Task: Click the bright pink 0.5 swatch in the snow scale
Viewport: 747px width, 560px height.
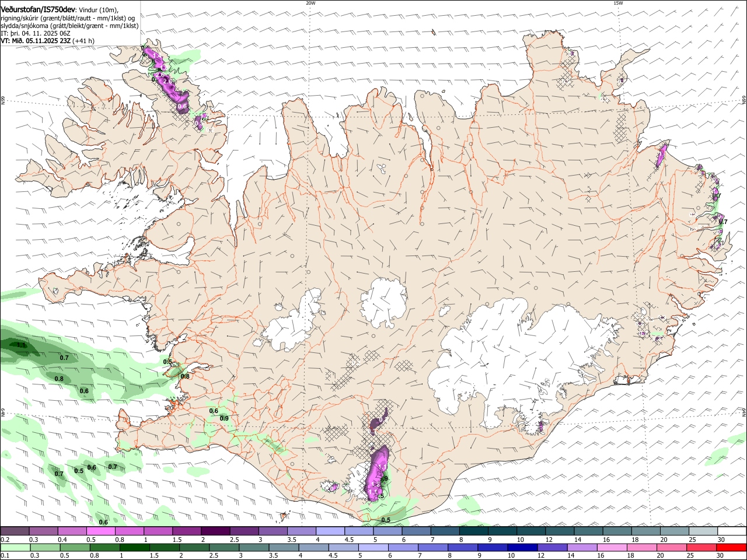Action: click(100, 531)
